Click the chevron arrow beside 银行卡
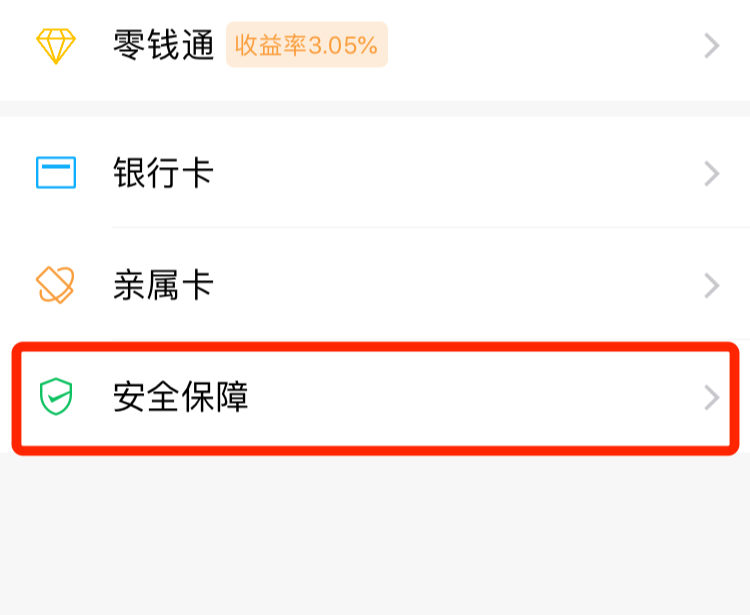 click(711, 174)
